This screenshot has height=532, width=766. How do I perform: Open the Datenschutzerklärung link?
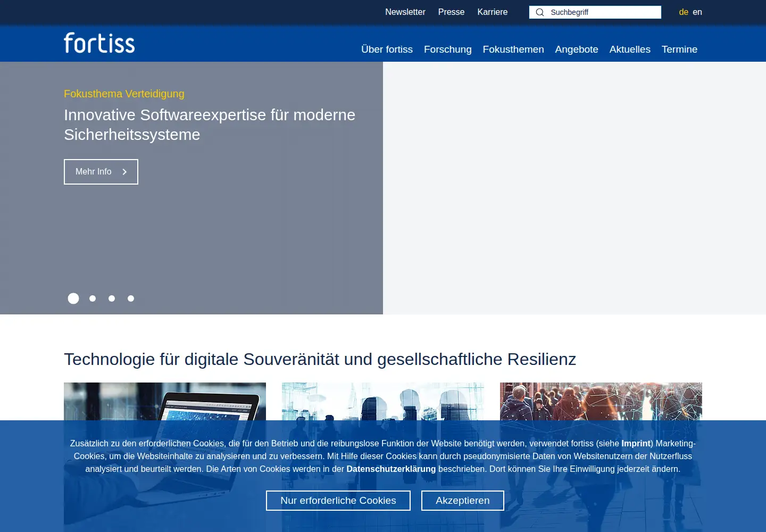coord(391,469)
